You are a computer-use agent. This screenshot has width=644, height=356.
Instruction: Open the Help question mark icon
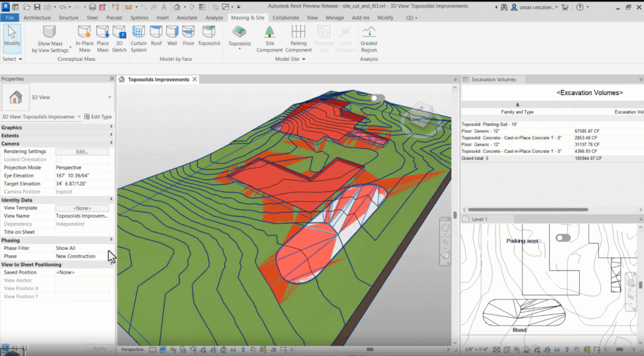(580, 7)
